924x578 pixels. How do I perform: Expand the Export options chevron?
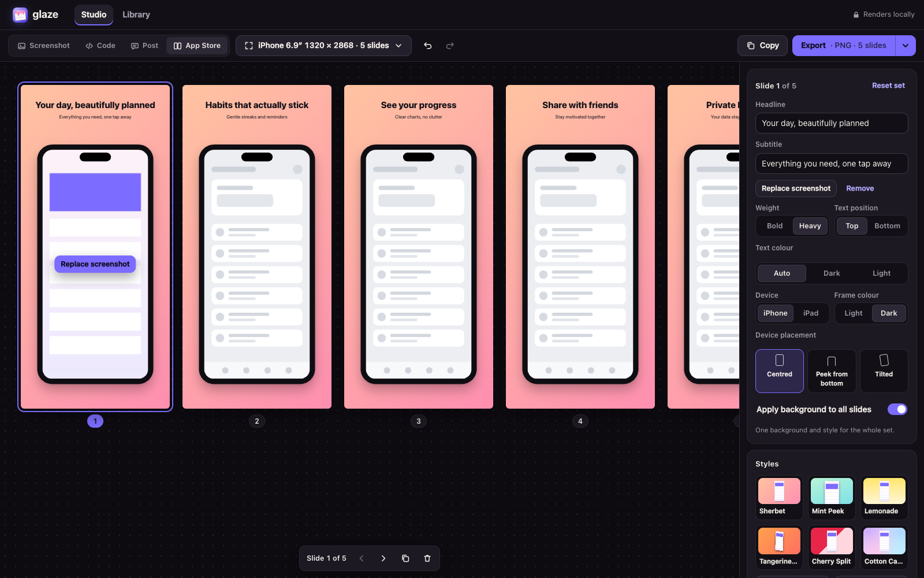[x=906, y=46]
